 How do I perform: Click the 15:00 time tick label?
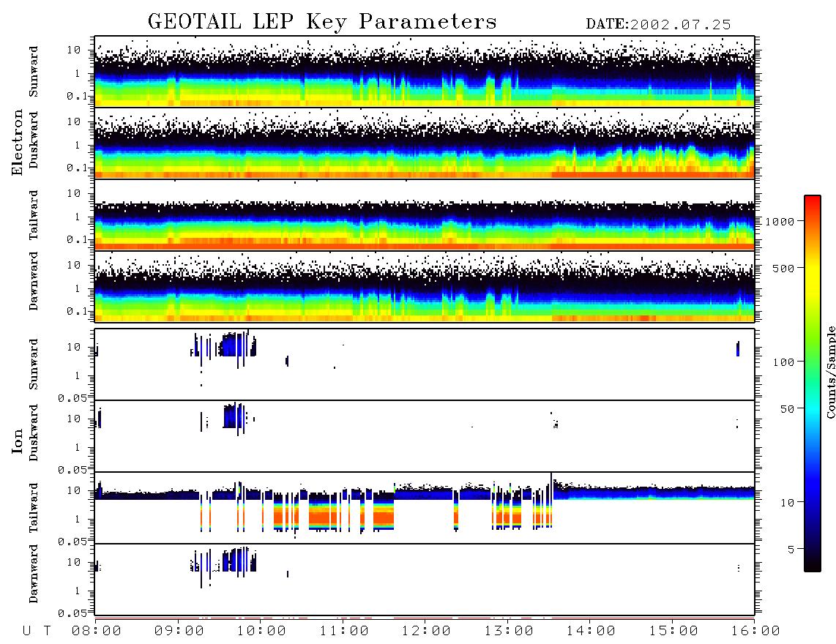(673, 632)
